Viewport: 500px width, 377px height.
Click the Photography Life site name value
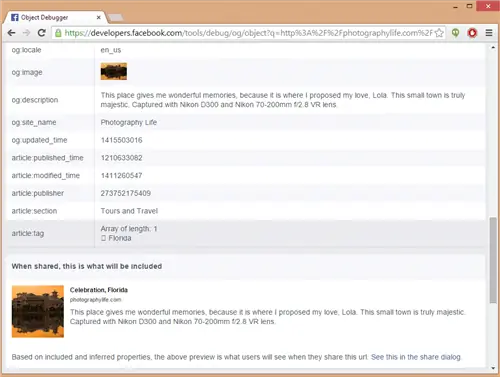tap(129, 122)
